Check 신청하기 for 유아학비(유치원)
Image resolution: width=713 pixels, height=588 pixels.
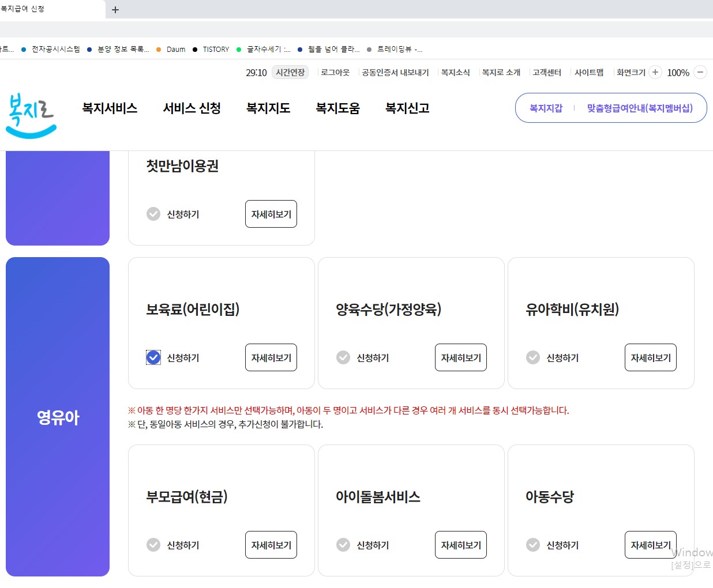point(533,357)
